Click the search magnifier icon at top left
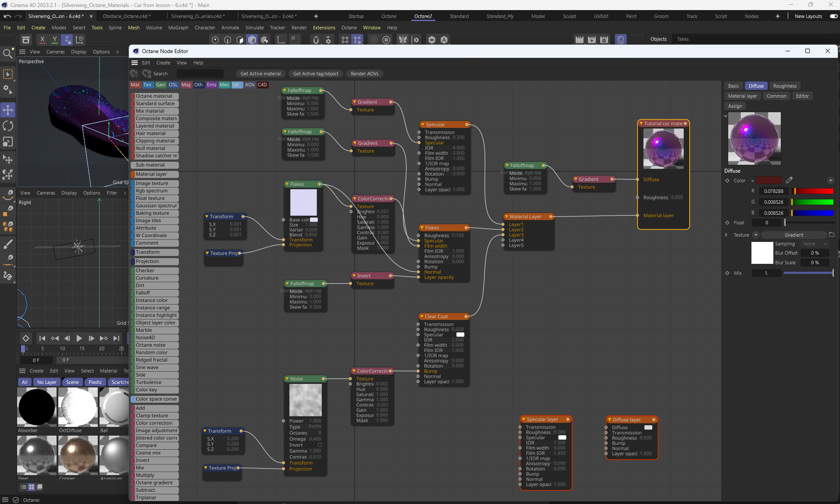 click(7, 54)
